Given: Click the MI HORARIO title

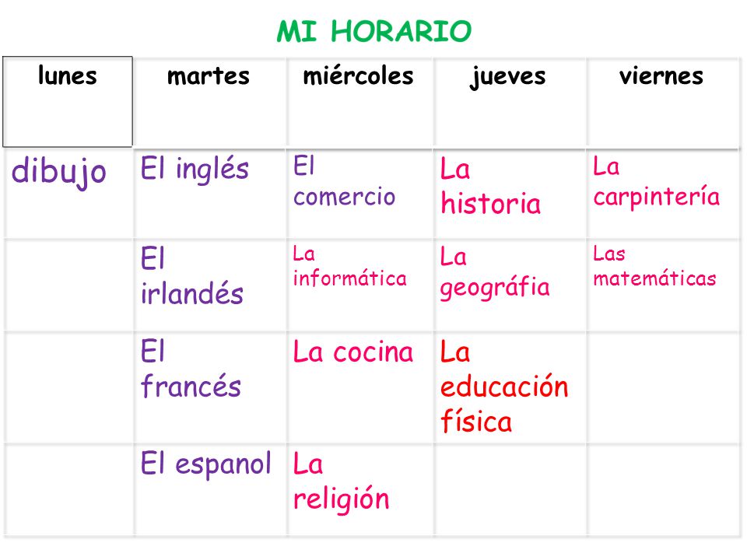Looking at the screenshot, I should 374,31.
